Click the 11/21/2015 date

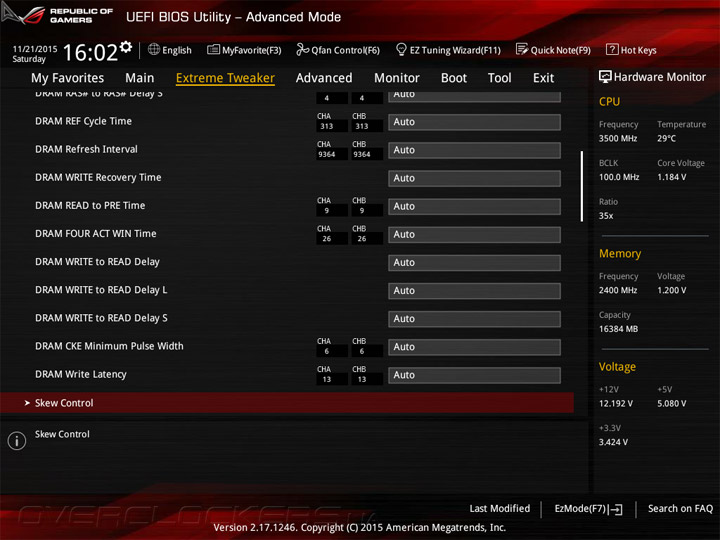[x=34, y=49]
